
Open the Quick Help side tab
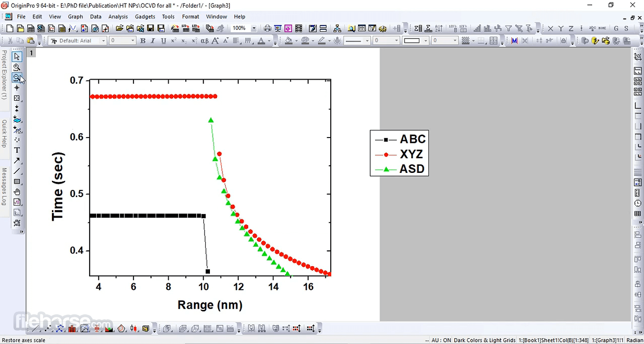[x=4, y=134]
